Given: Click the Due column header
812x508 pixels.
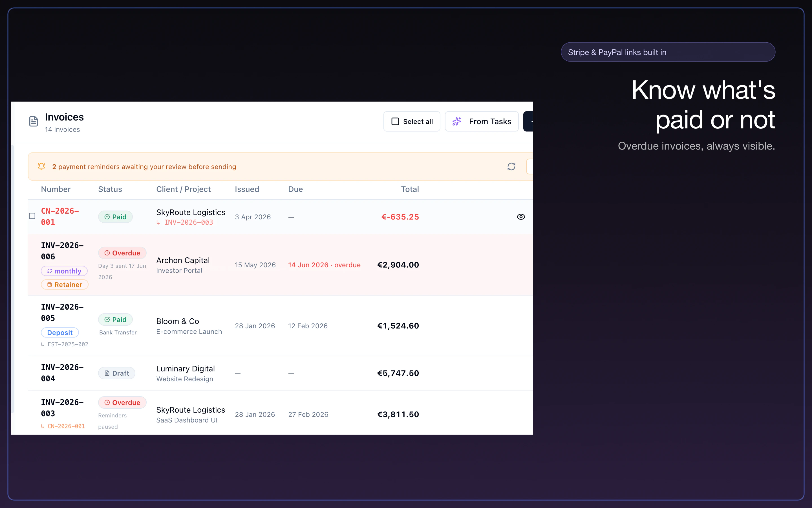Looking at the screenshot, I should click(x=295, y=189).
